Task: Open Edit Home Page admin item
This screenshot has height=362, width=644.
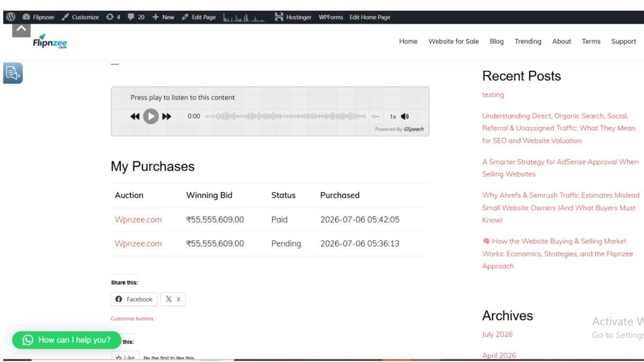Action: click(x=370, y=17)
